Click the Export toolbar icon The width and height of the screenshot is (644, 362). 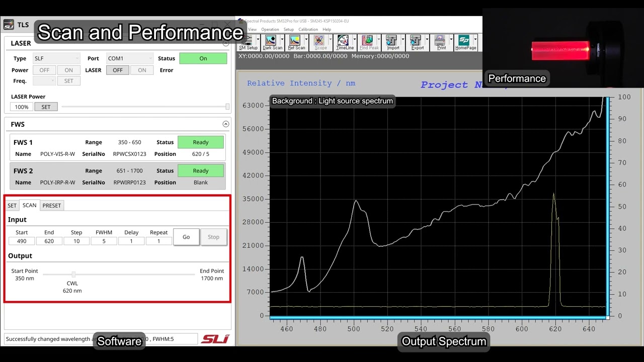point(417,42)
